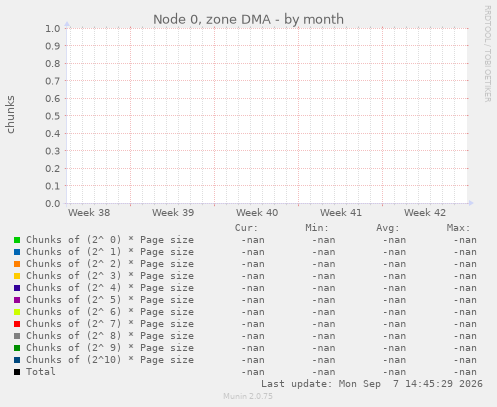Click the green swatch for Chunks of (2^ 0)
The image size is (497, 407).
17,240
